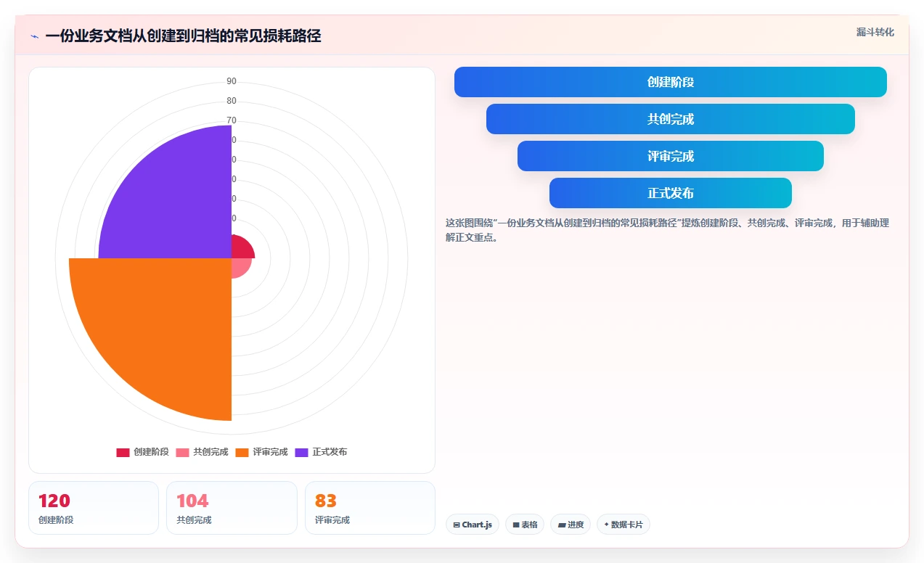The height and width of the screenshot is (563, 924).
Task: Select the 评审完成 funnel bar
Action: (x=671, y=156)
